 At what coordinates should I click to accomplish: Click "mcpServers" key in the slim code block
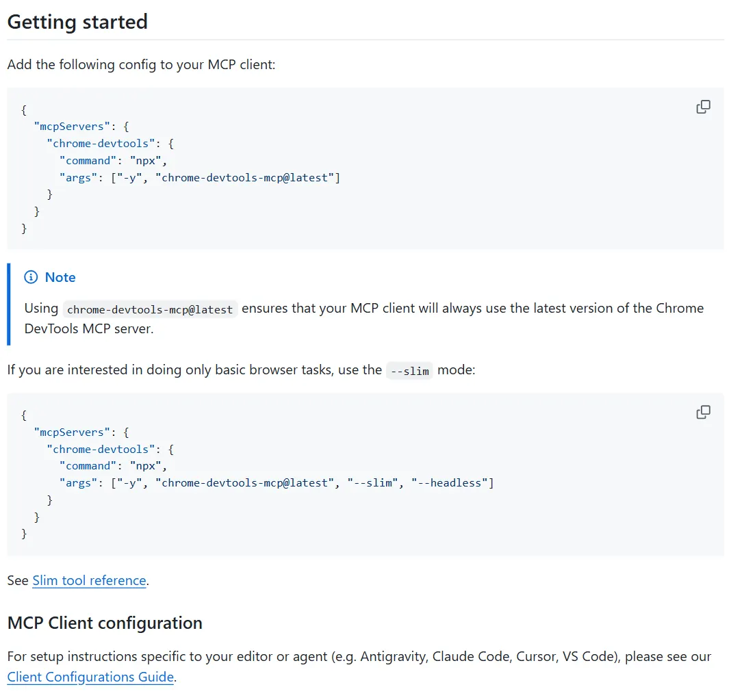[x=72, y=432]
